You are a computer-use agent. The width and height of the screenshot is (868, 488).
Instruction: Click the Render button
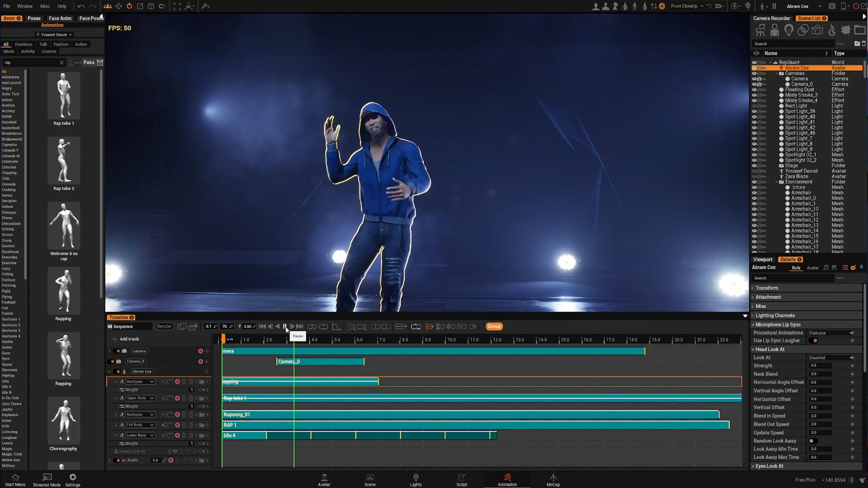(x=164, y=326)
